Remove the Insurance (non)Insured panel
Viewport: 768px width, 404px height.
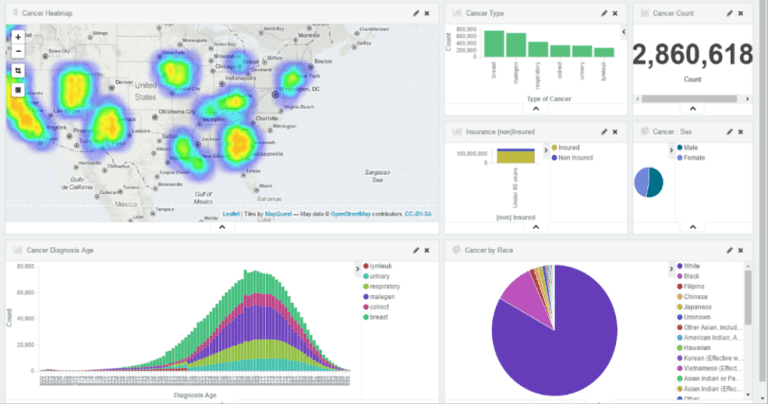pyautogui.click(x=617, y=131)
